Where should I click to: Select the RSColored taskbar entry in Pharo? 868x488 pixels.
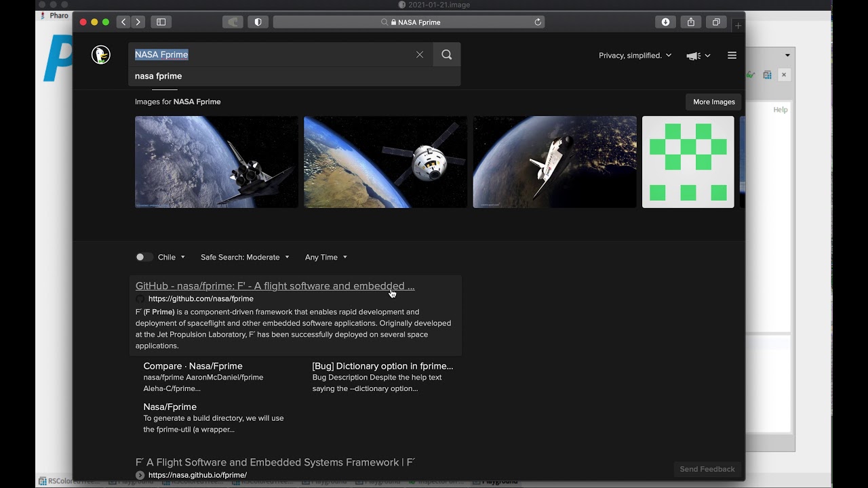pyautogui.click(x=69, y=482)
